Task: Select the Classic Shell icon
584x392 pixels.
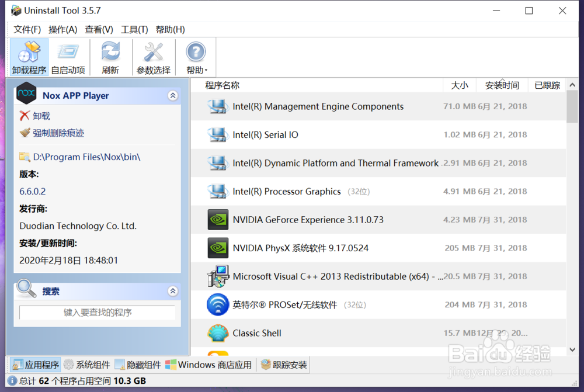Action: coord(218,333)
